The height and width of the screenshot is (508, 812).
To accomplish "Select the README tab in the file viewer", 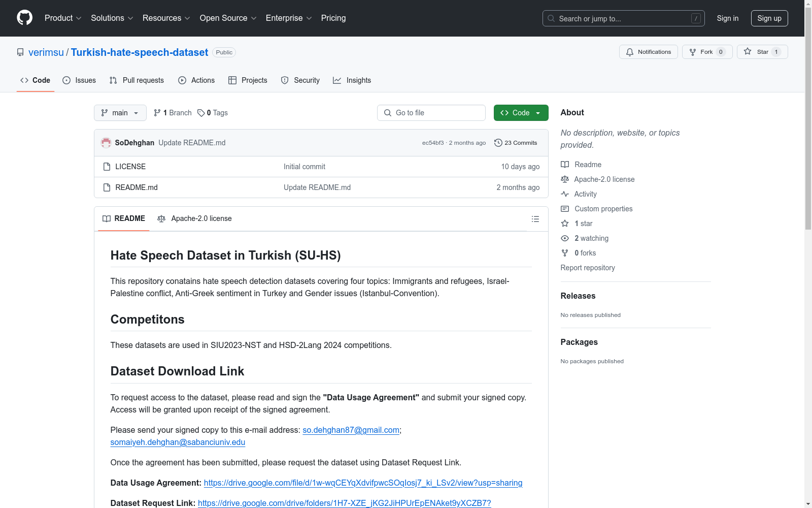I will click(124, 218).
